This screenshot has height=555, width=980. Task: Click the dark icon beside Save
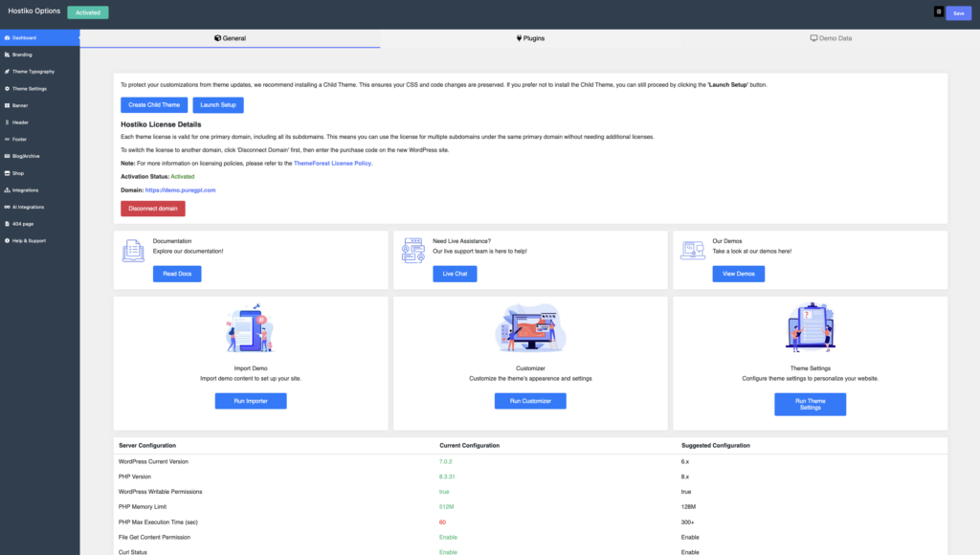pos(938,11)
